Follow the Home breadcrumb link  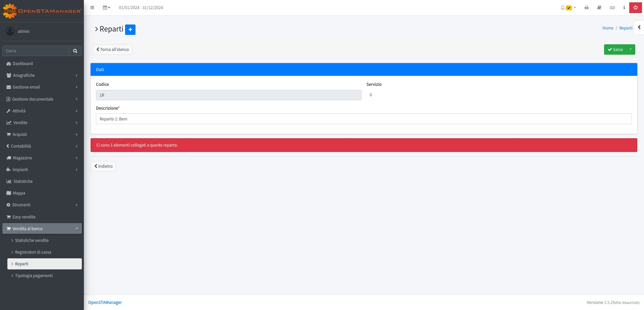click(608, 28)
